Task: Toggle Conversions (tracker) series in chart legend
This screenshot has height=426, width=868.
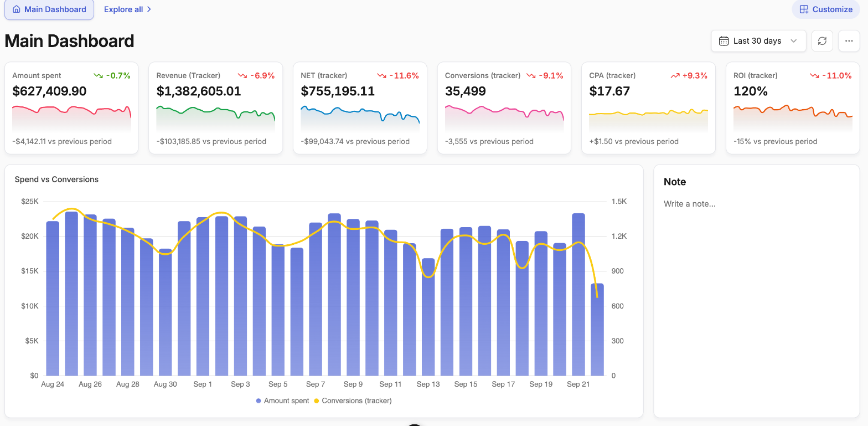Action: coord(353,401)
